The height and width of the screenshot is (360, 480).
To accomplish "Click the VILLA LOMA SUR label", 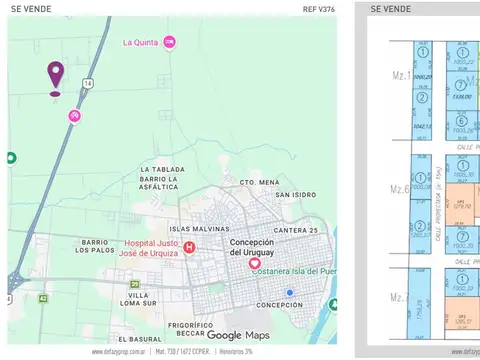I will [138, 299].
